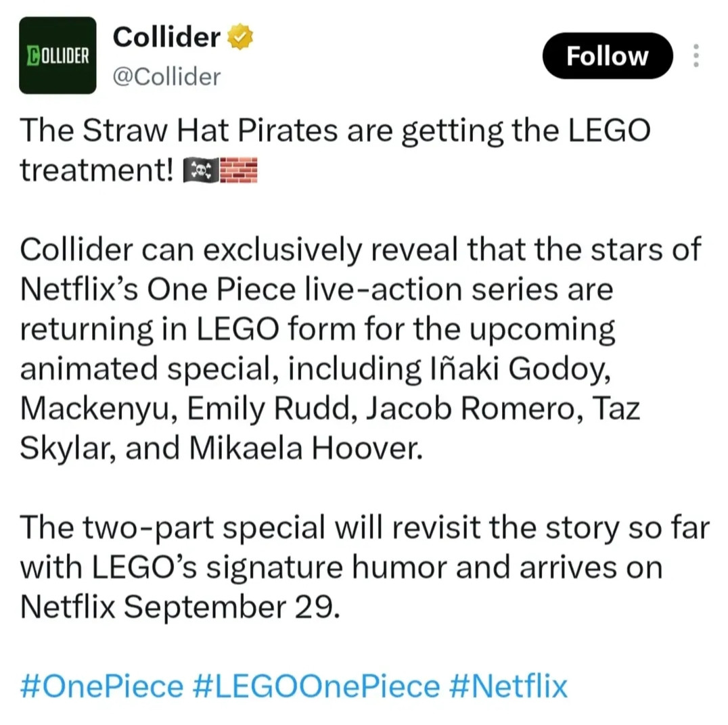Follow the Collider account
Image resolution: width=728 pixels, height=725 pixels.
608,55
